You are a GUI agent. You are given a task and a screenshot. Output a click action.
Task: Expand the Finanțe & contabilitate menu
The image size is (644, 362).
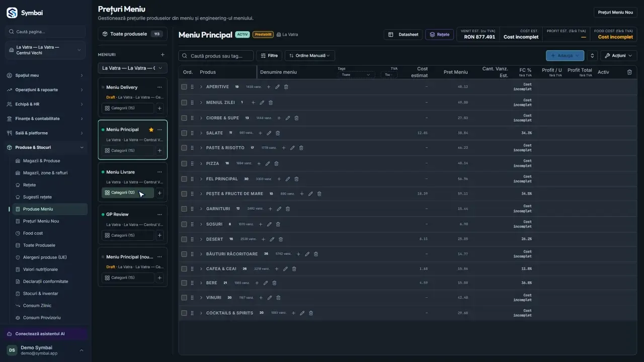45,119
